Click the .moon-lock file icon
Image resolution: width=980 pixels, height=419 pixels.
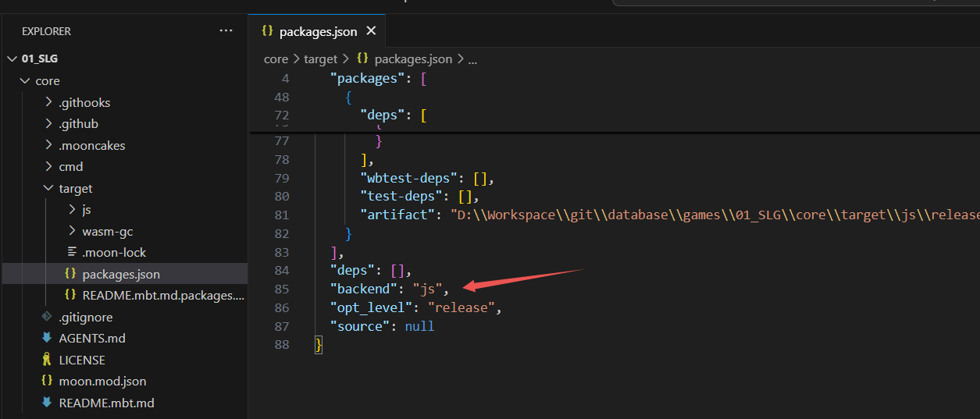(71, 252)
